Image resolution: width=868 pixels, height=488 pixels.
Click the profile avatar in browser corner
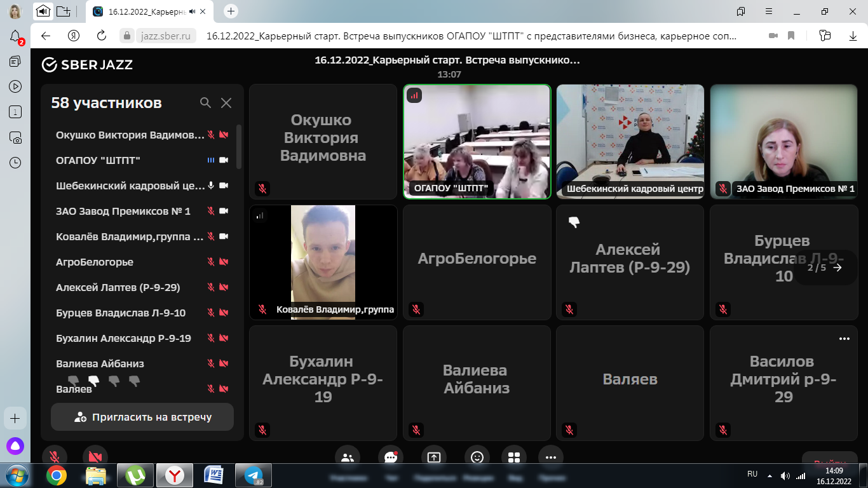[15, 11]
